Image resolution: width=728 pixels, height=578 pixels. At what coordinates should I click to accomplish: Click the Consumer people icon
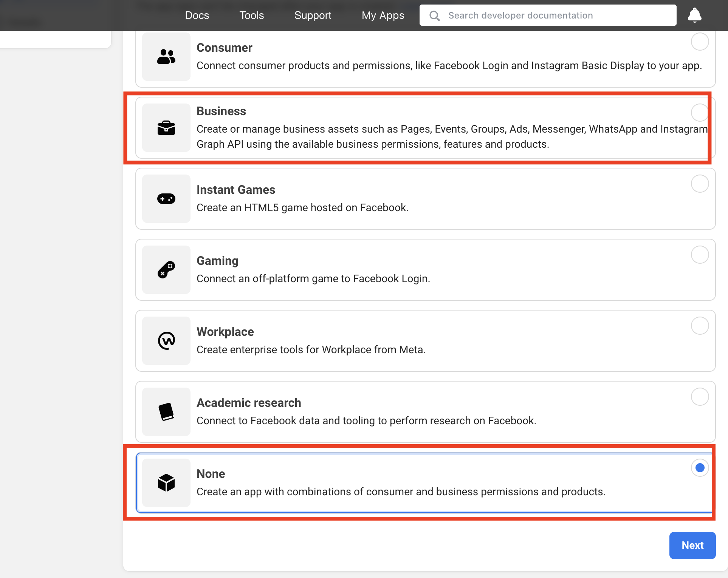tap(166, 57)
